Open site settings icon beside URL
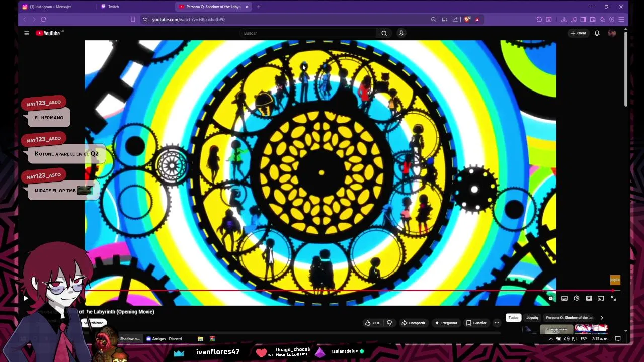This screenshot has width=644, height=362. 145,19
